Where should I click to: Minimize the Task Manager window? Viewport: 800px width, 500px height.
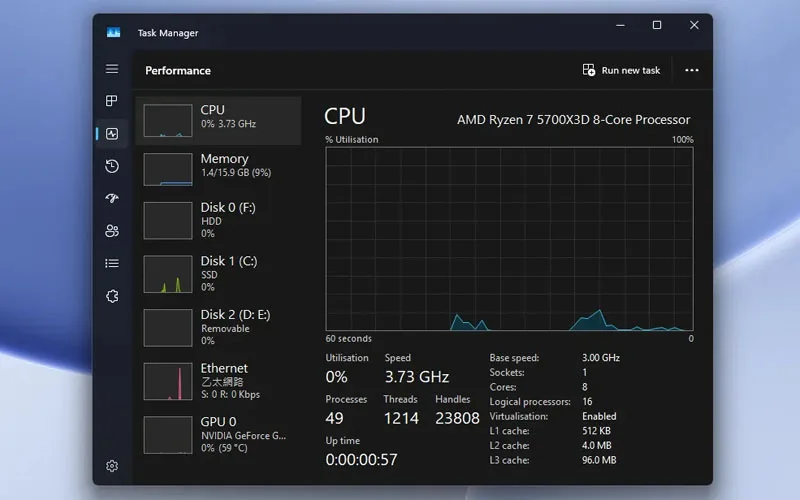620,25
